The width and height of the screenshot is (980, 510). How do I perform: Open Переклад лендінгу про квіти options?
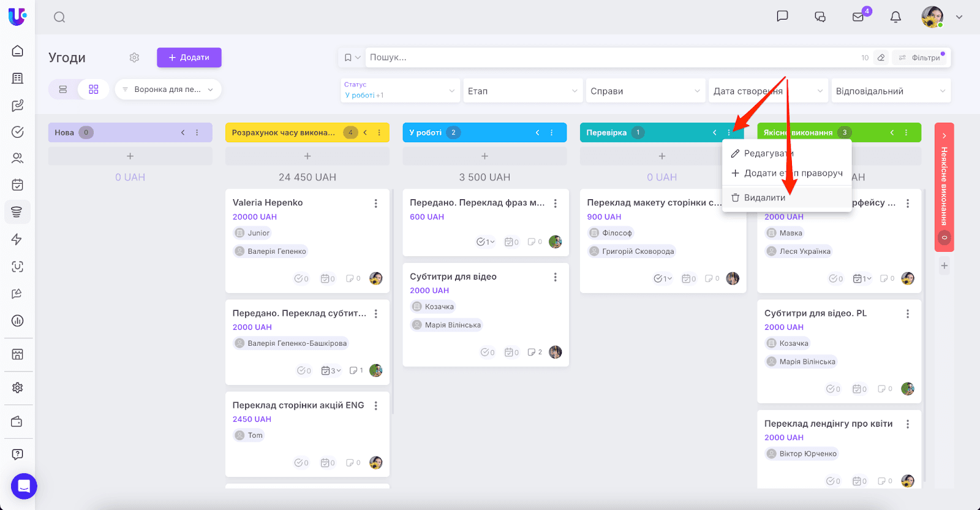click(908, 424)
